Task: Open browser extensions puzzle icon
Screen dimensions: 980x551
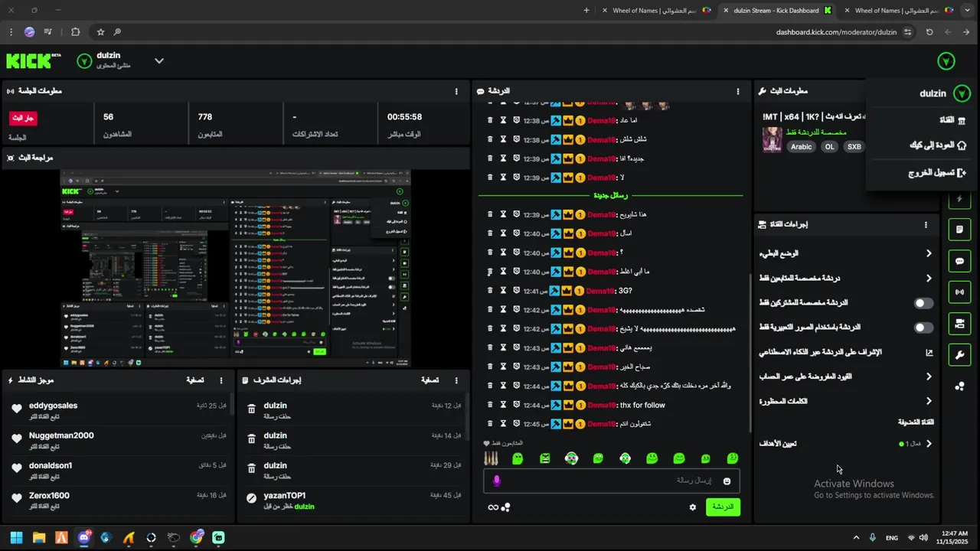Action: (x=75, y=32)
